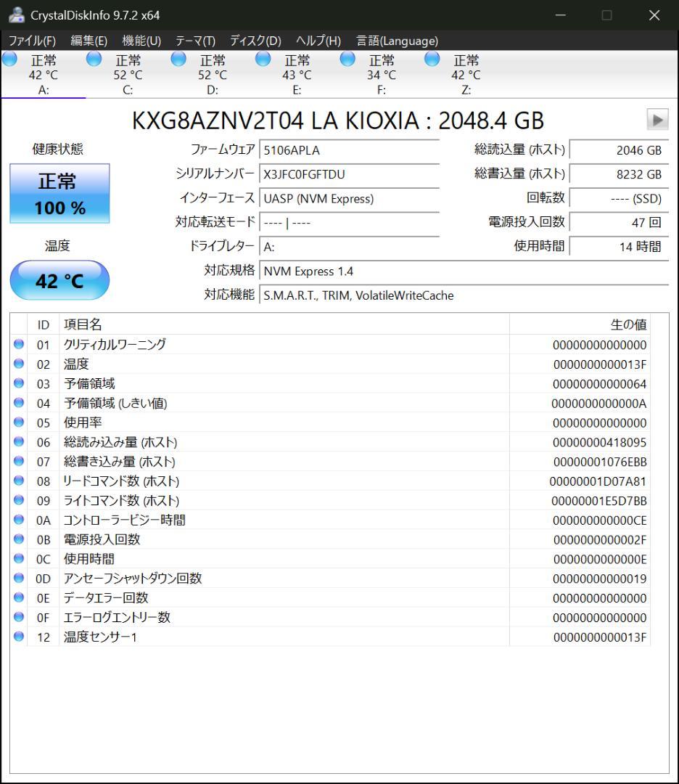Click the 生の値 column header
This screenshot has width=679, height=784.
tap(580, 324)
